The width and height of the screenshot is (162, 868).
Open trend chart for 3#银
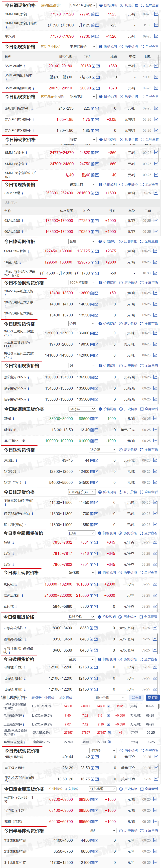pyautogui.click(x=155, y=564)
